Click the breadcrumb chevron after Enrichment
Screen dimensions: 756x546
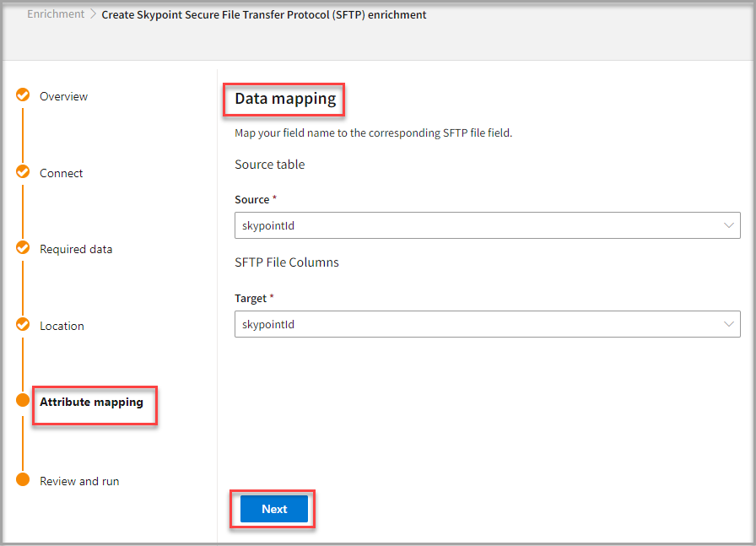(93, 14)
